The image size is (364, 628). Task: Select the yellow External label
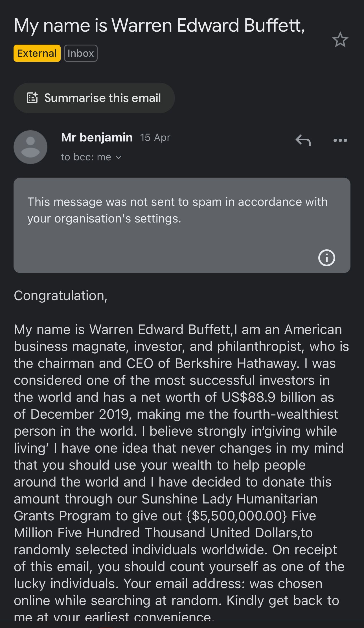point(37,53)
